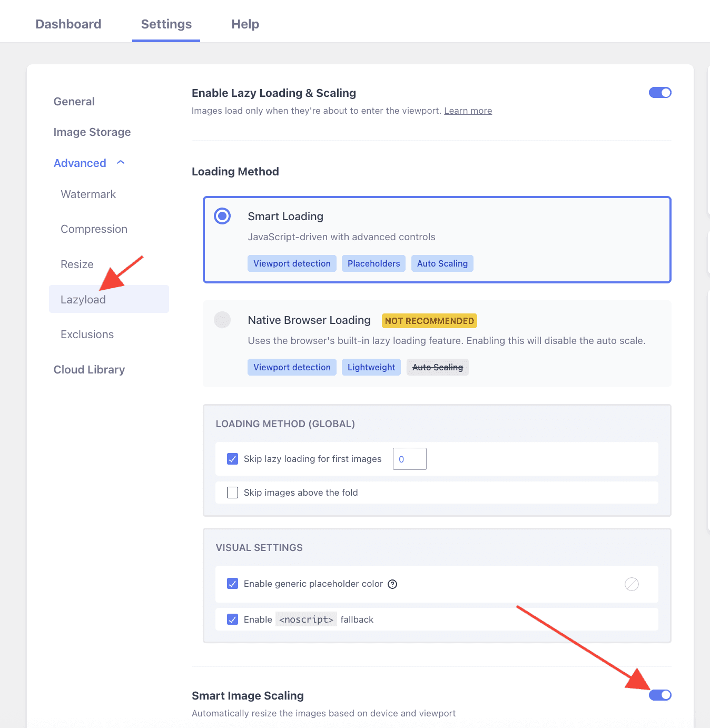This screenshot has width=710, height=728.
Task: Toggle off Enable Lazy Loading & Scaling
Action: [659, 93]
